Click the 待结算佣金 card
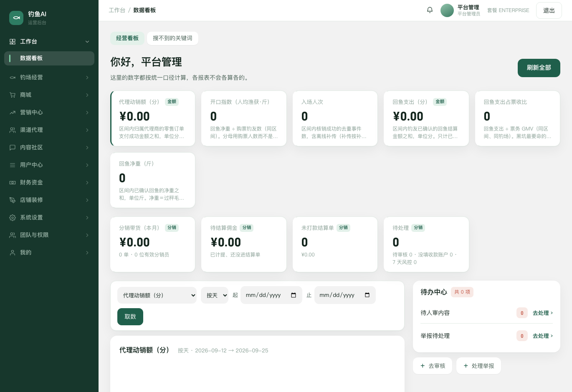The image size is (572, 392). [x=244, y=244]
